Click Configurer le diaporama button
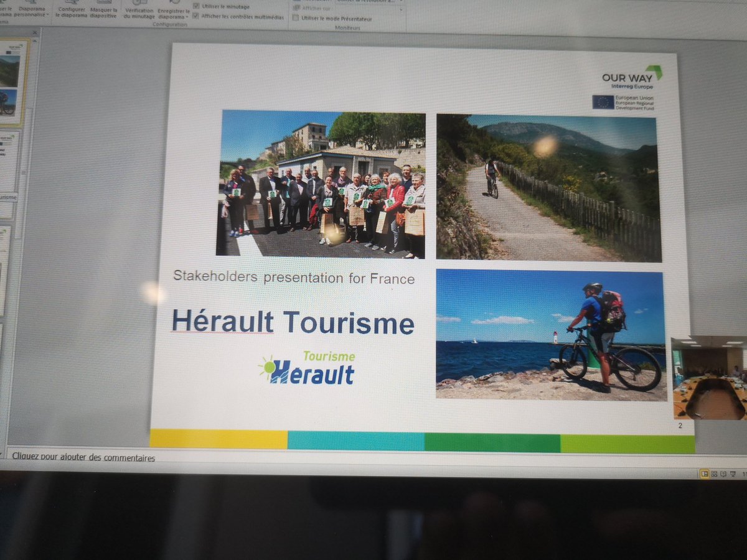 point(71,9)
